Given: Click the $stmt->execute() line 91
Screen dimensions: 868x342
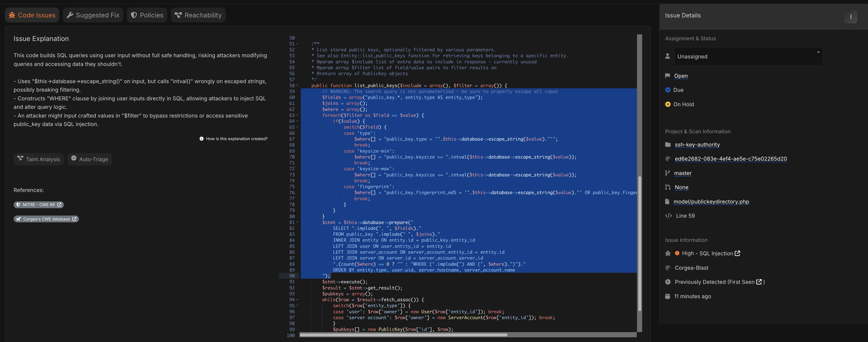Looking at the screenshot, I should coord(344,282).
